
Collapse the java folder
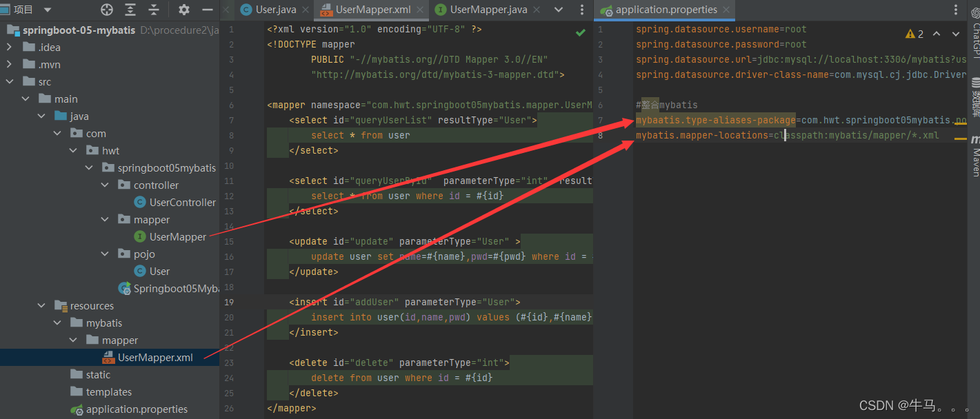41,116
